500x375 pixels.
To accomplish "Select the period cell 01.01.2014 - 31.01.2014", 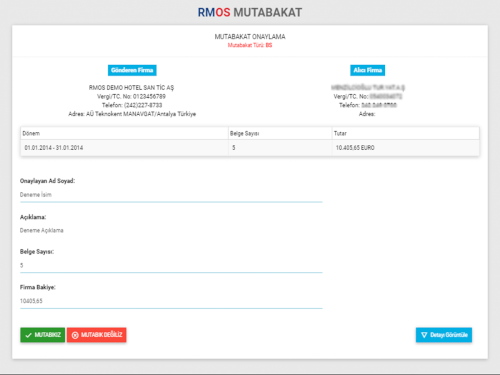I will [124, 148].
